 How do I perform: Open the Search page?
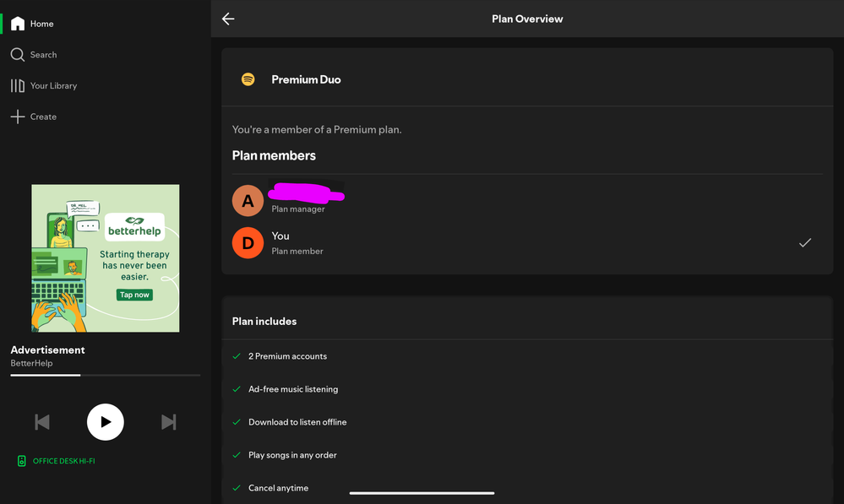pyautogui.click(x=34, y=55)
